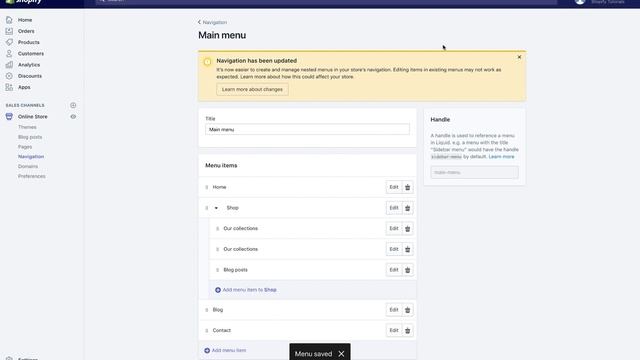The height and width of the screenshot is (360, 640).
Task: Collapse the Shop menu item
Action: click(x=216, y=208)
